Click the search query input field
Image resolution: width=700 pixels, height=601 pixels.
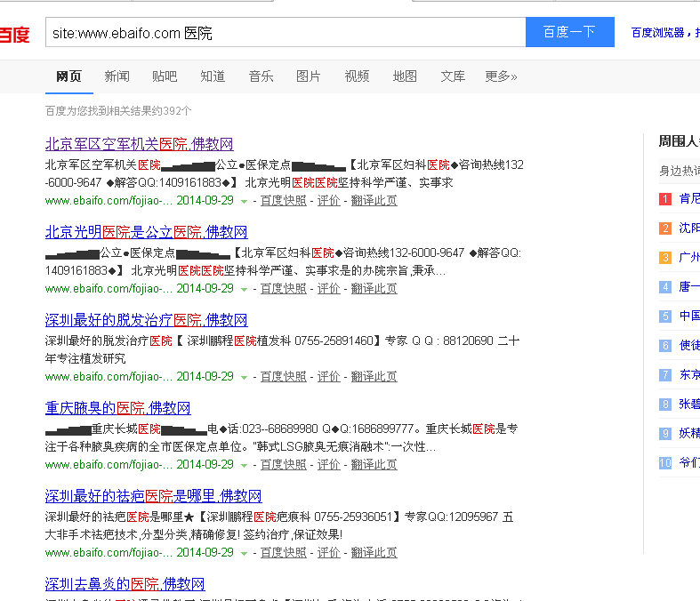click(286, 32)
